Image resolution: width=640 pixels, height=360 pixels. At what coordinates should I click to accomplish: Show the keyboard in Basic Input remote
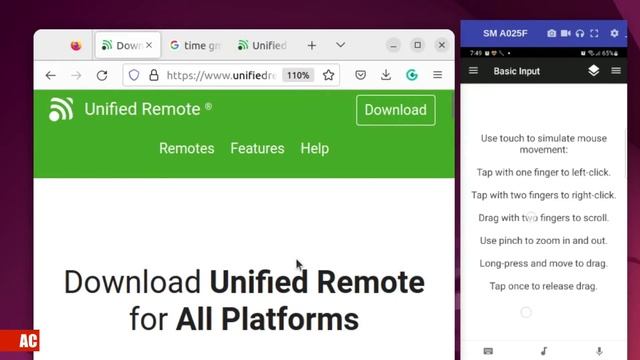[x=488, y=351]
